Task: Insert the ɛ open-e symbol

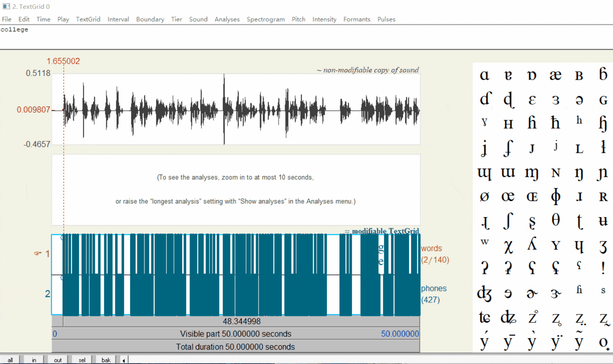Action: click(x=532, y=100)
